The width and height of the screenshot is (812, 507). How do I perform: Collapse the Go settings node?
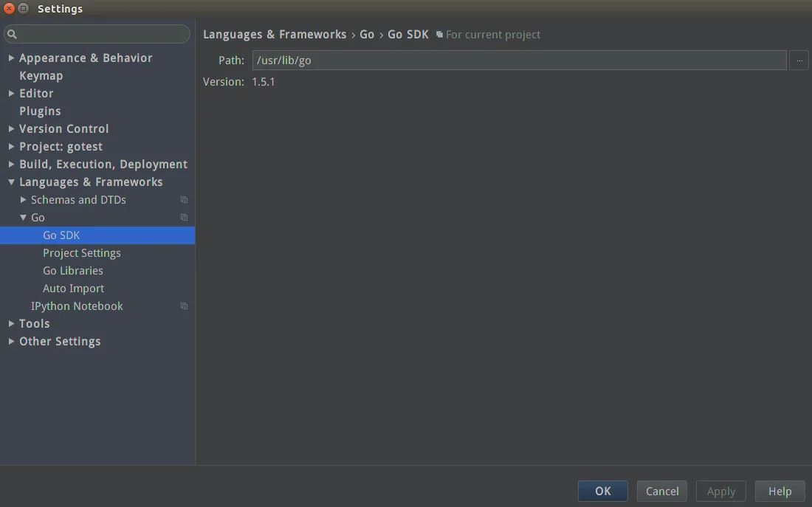pos(24,218)
